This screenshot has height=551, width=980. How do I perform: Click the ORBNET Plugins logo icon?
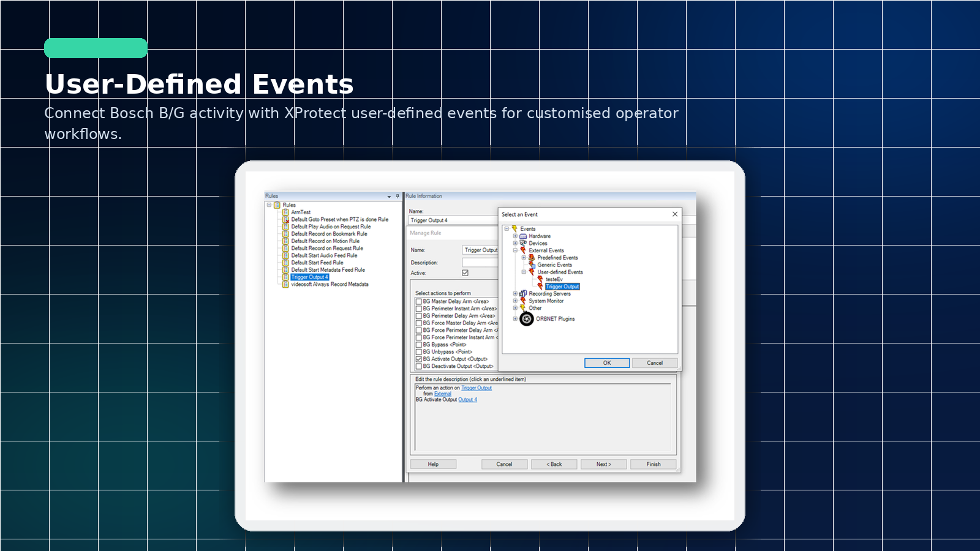coord(527,319)
